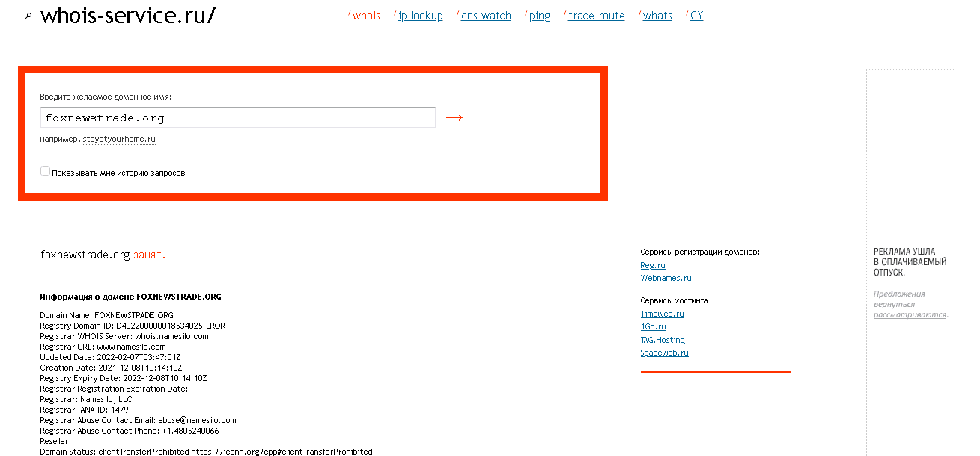Open the Spaceweb.ru hosting link
Screen dimensions: 980x456
[664, 353]
